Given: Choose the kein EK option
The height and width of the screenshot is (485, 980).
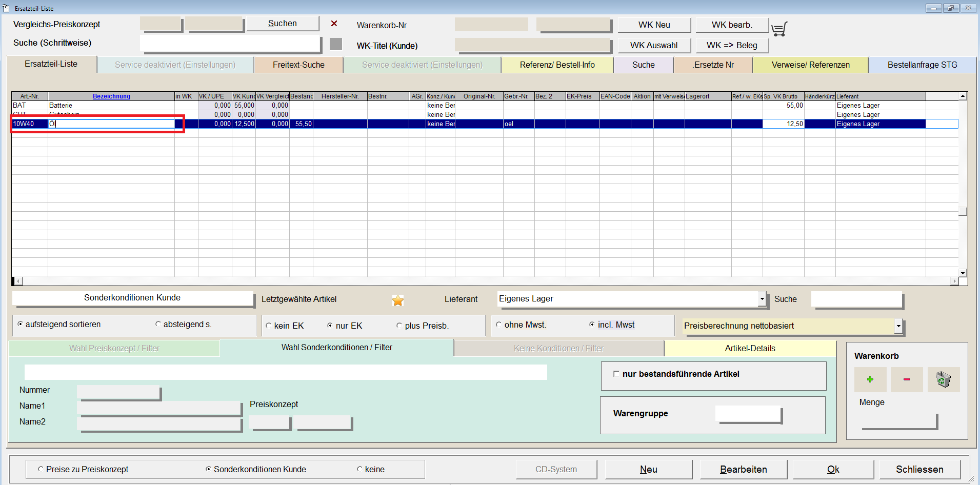Looking at the screenshot, I should point(268,326).
